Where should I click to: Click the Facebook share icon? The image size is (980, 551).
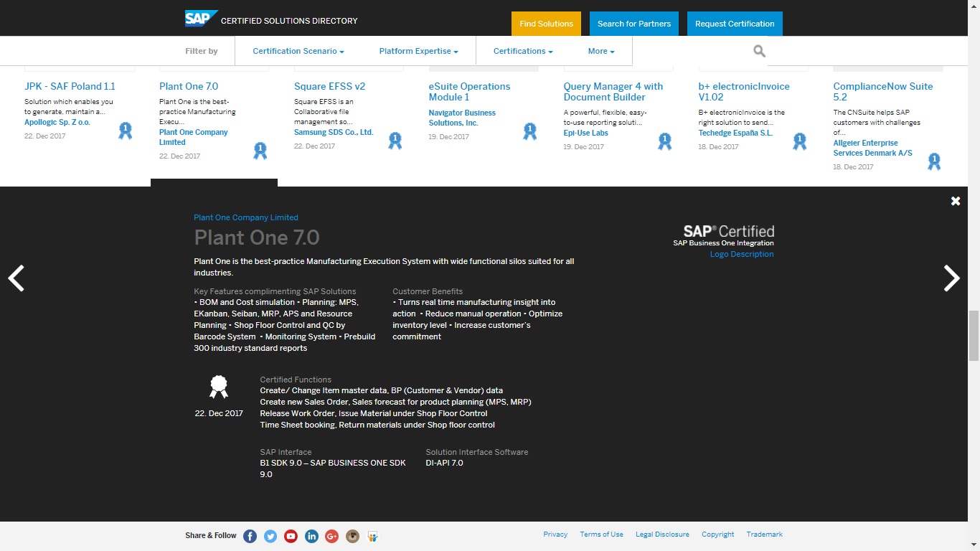tap(250, 536)
